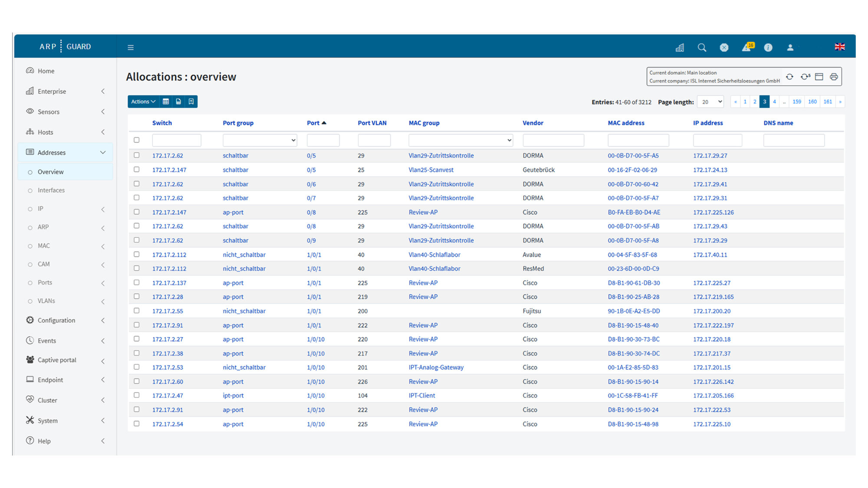Go to page 4 in the pagination
The height and width of the screenshot is (488, 868).
[774, 102]
